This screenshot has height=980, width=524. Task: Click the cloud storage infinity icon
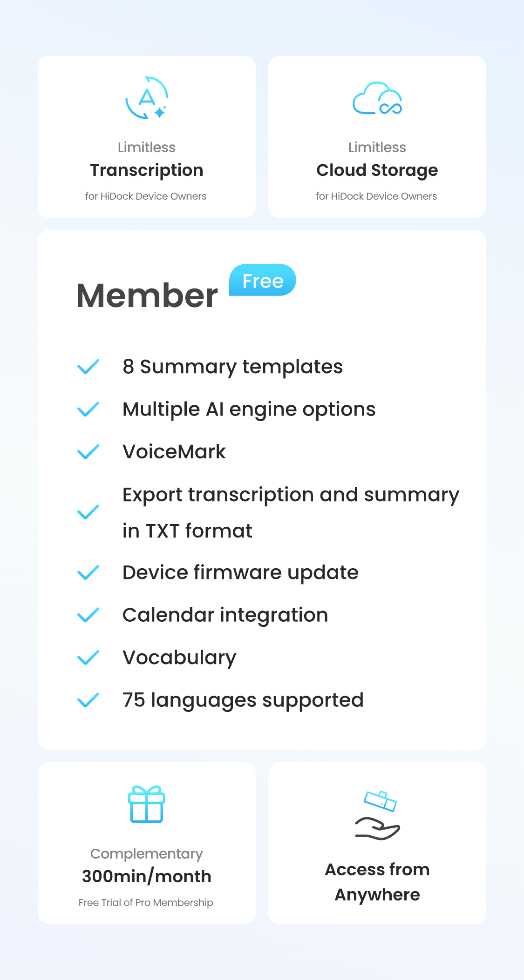(x=377, y=99)
